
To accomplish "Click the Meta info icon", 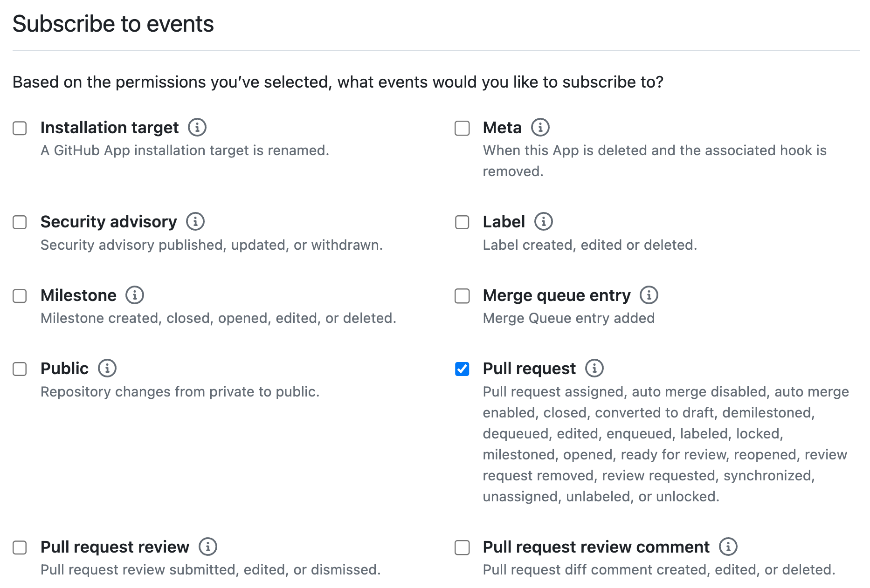I will 540,127.
